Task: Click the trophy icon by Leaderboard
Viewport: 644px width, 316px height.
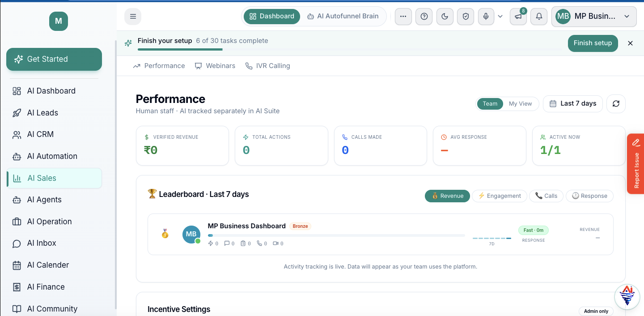Action: 152,194
